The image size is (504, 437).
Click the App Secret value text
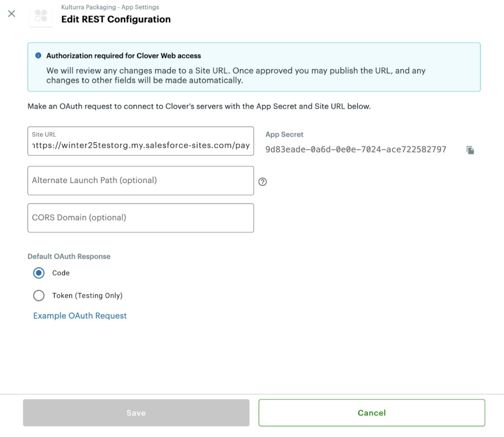(356, 150)
